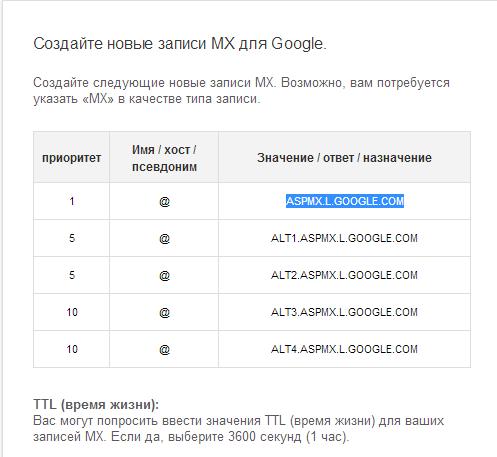497x457 pixels.
Task: Click the TTL (время жизни) heading
Action: 96,404
